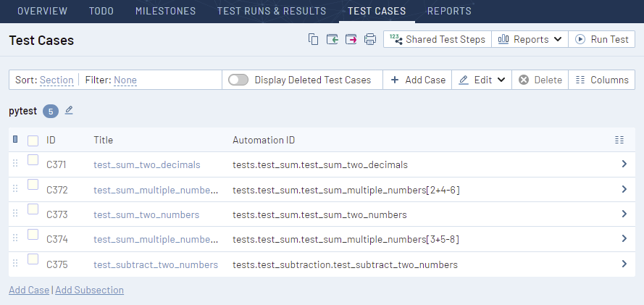Click the Add Case link below table

point(29,290)
